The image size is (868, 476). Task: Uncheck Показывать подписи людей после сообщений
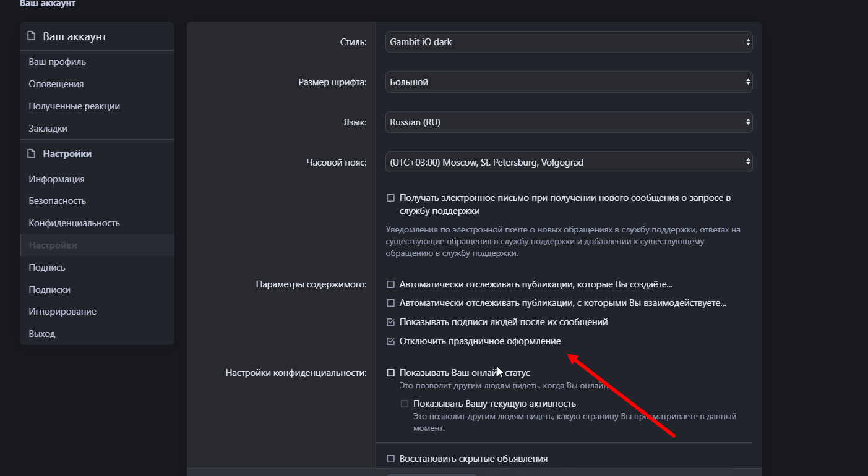coord(390,322)
